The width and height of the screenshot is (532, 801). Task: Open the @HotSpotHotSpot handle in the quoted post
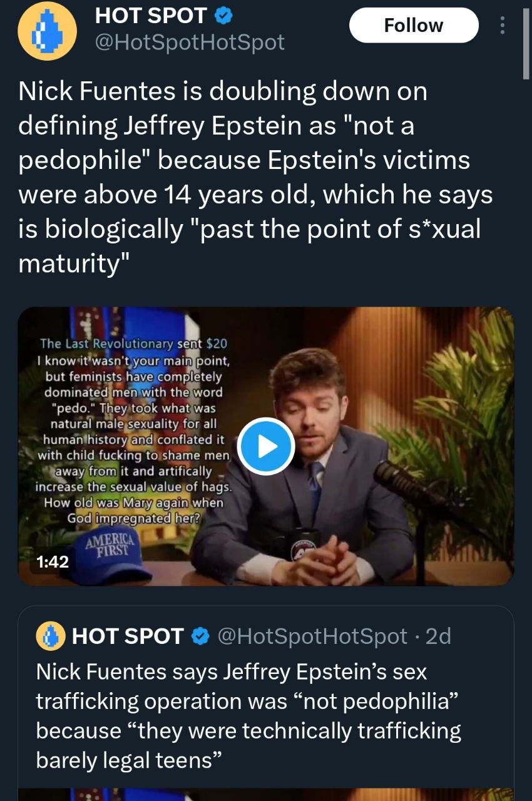311,636
